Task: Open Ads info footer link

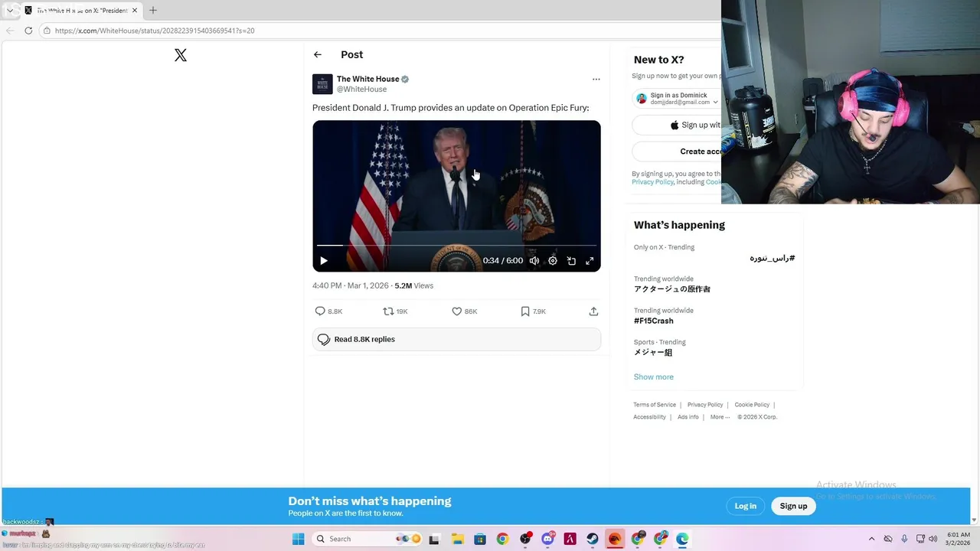Action: click(x=688, y=417)
